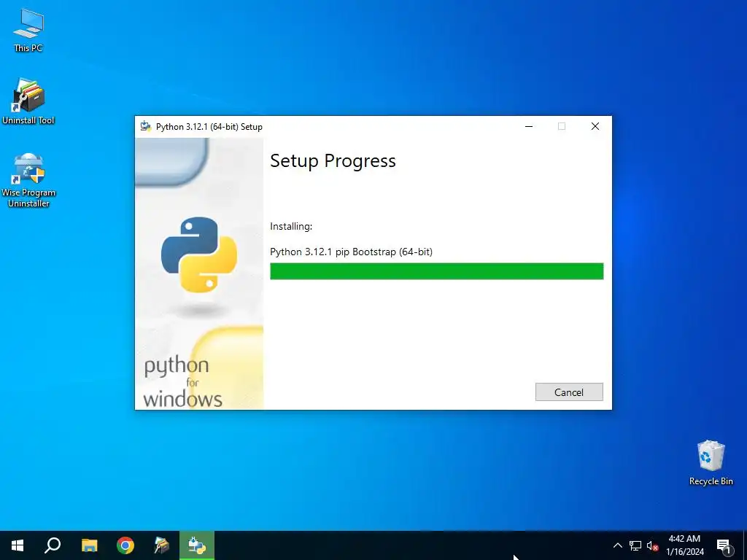Click the muted volume tray icon

(652, 545)
